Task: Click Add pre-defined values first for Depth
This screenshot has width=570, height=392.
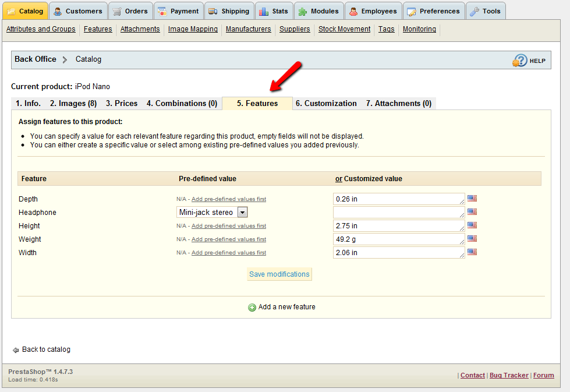Action: (x=229, y=199)
